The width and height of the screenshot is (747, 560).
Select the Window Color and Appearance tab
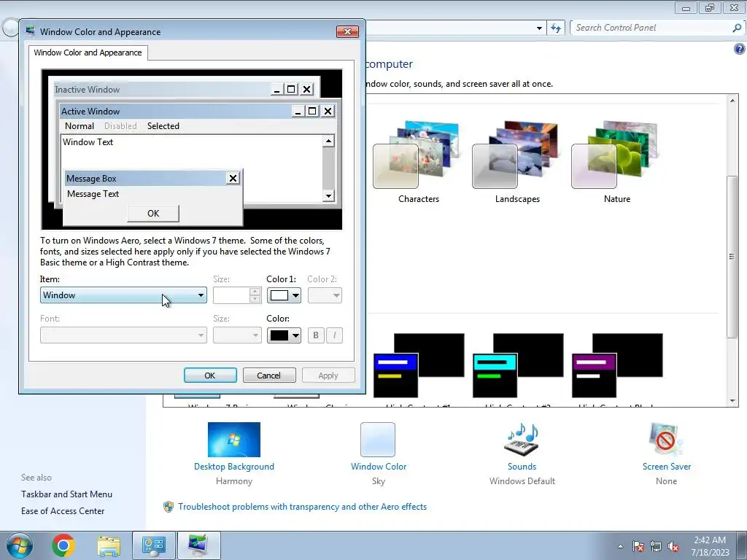[x=88, y=52]
